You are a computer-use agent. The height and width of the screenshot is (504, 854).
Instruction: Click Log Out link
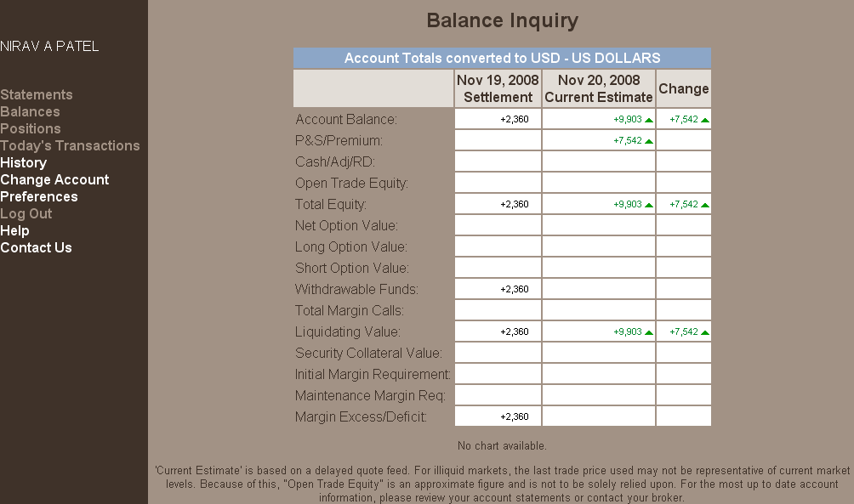tap(26, 213)
